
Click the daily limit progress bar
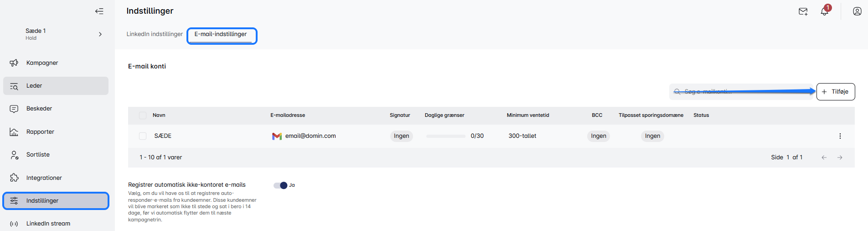(x=445, y=136)
